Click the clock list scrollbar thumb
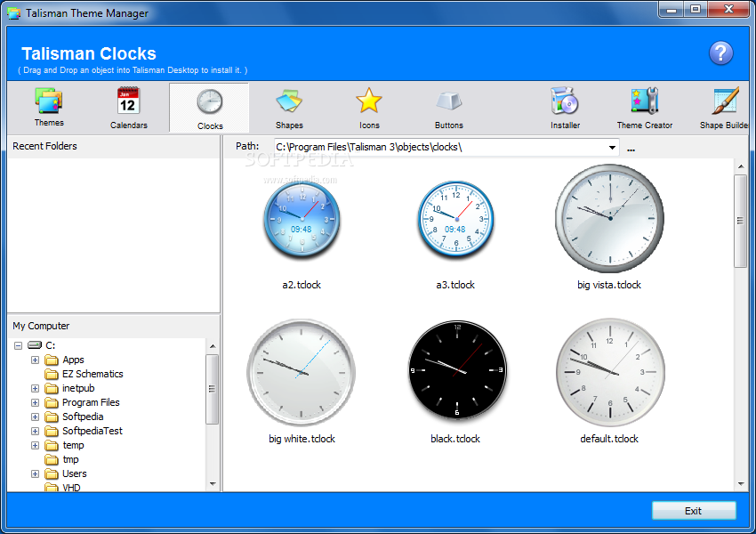This screenshot has width=756, height=534. [x=741, y=221]
